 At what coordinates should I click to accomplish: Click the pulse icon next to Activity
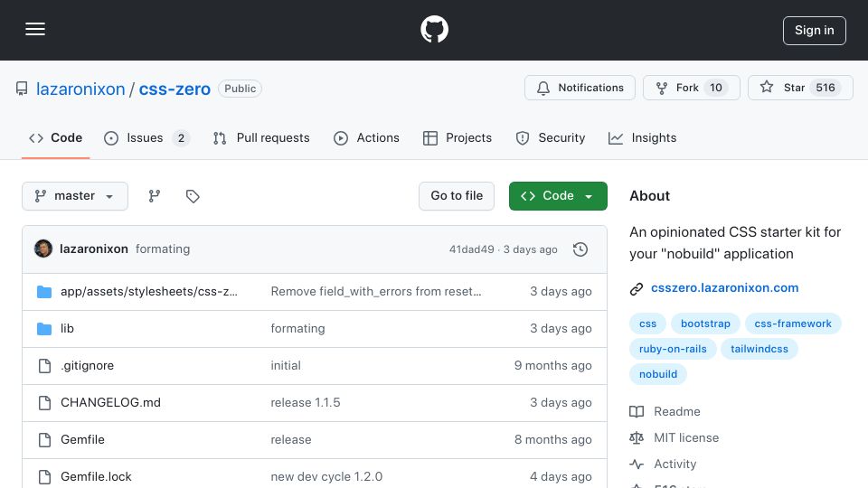(x=637, y=464)
